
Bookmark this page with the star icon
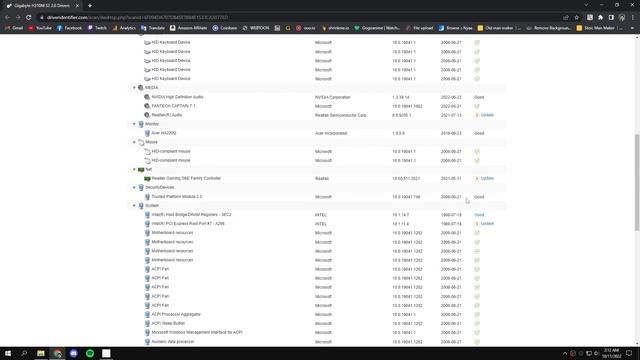[576, 18]
